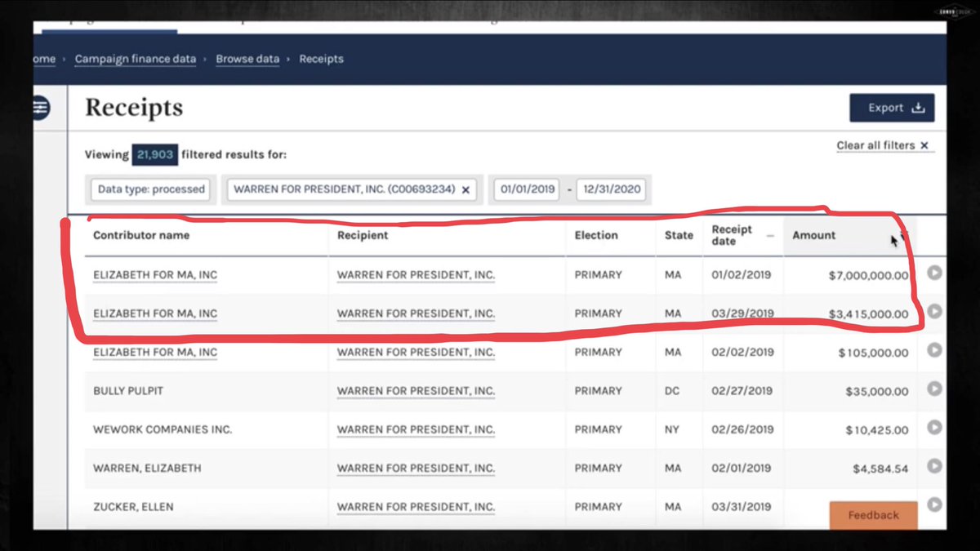Click the 21,903 results count
The image size is (980, 551).
[x=155, y=154]
